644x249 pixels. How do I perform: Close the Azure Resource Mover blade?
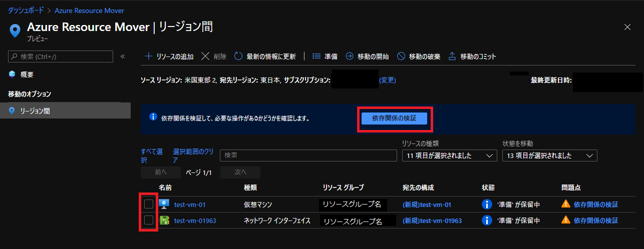click(627, 27)
